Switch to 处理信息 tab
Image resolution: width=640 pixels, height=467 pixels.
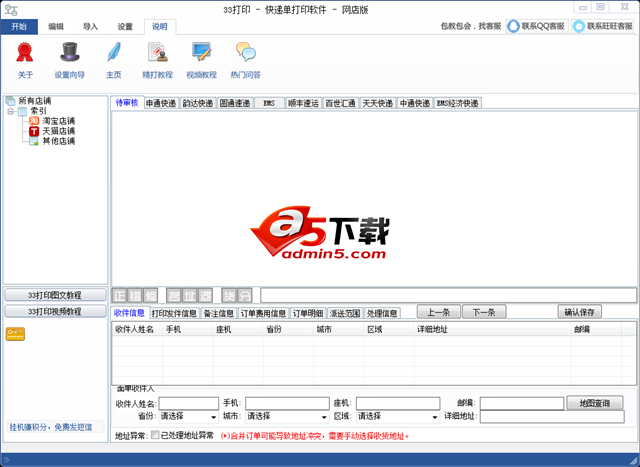[x=382, y=313]
